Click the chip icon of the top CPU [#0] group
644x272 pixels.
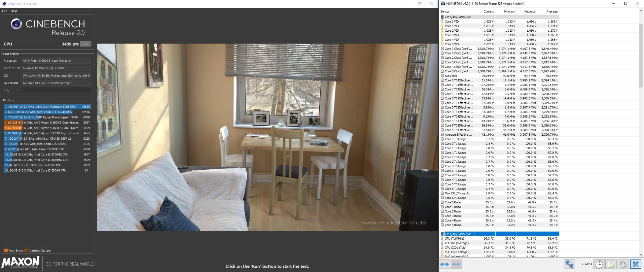click(x=442, y=17)
